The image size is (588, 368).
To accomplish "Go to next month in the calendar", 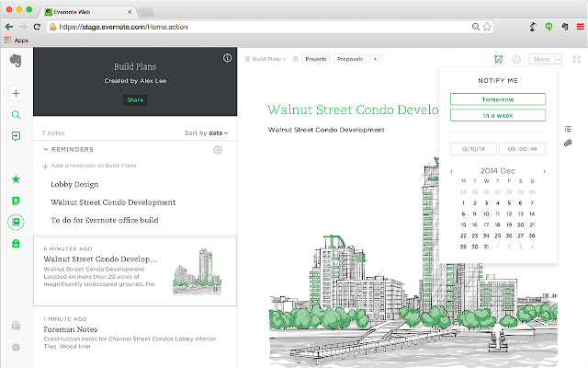I will click(544, 171).
